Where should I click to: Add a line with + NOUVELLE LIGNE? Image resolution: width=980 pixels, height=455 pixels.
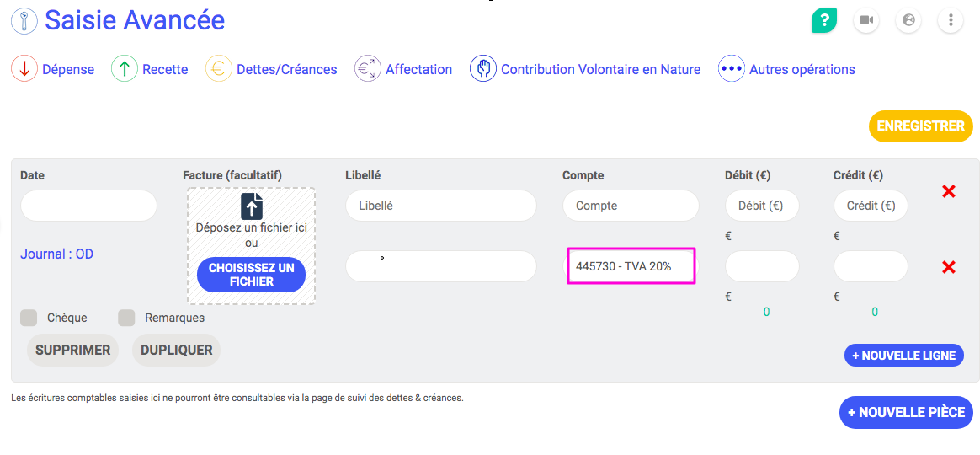[x=903, y=356]
